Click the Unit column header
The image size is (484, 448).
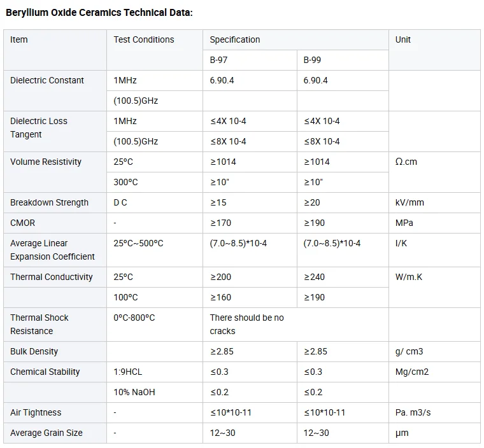[x=403, y=39]
